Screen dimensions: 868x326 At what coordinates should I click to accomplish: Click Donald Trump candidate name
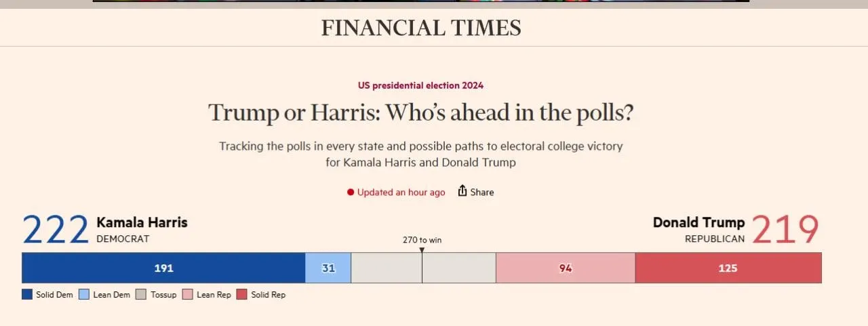[x=698, y=222]
